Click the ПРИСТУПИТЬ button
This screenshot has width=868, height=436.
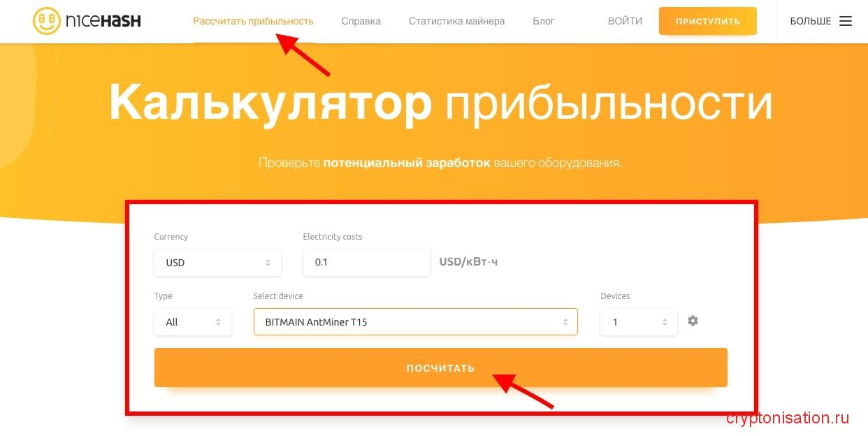click(707, 21)
